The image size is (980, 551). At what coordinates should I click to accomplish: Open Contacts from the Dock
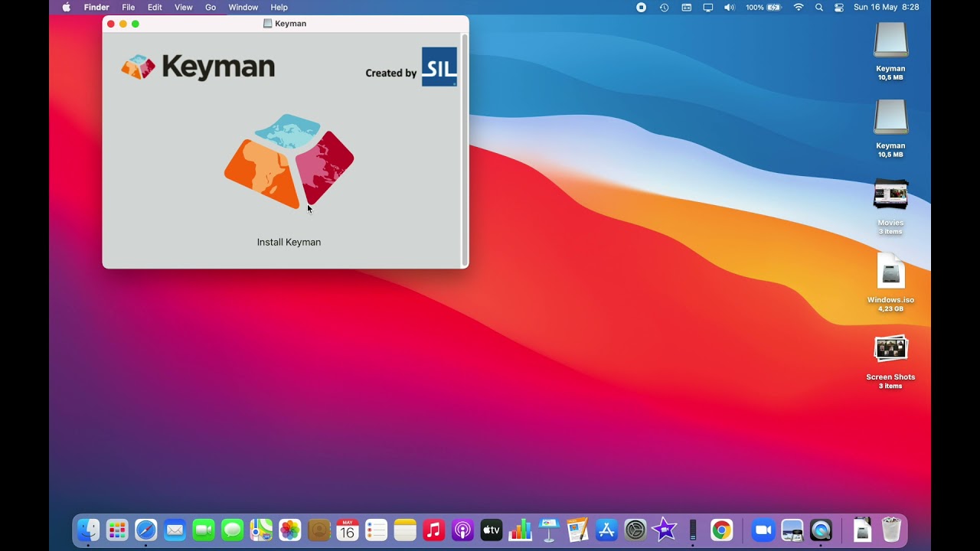pyautogui.click(x=318, y=530)
